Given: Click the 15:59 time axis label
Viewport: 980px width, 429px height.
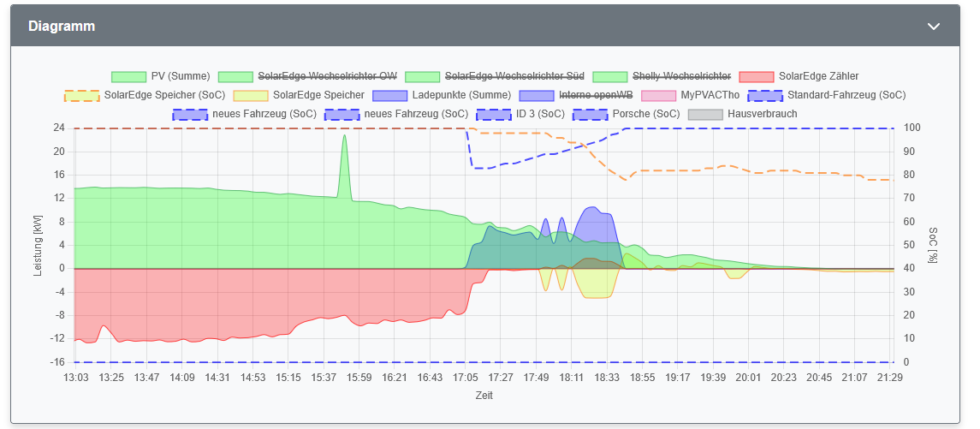Looking at the screenshot, I should (x=359, y=378).
